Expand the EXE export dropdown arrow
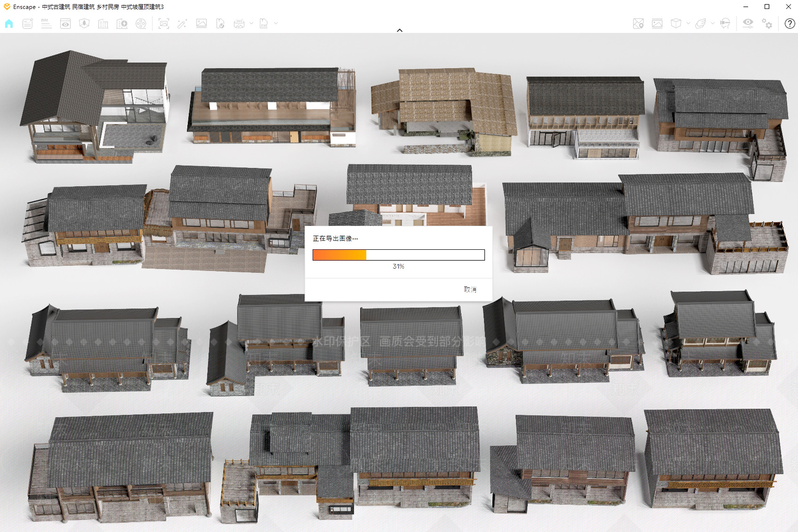This screenshot has width=798, height=532. [x=276, y=23]
